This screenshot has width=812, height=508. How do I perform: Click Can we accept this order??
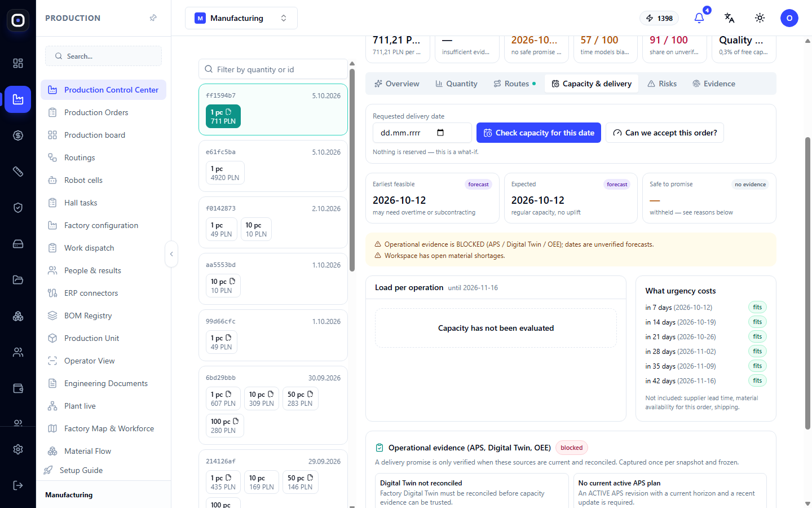coord(665,133)
